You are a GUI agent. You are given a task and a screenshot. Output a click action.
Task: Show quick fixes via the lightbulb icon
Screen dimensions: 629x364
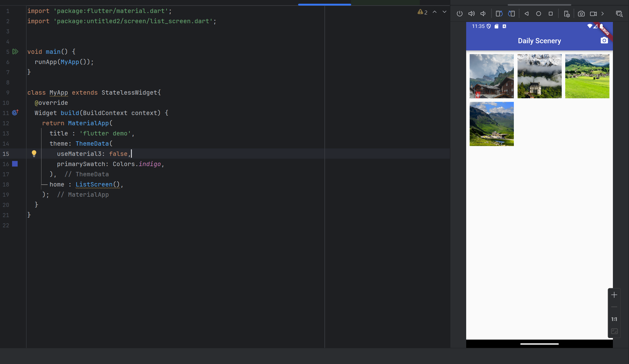[x=34, y=153]
